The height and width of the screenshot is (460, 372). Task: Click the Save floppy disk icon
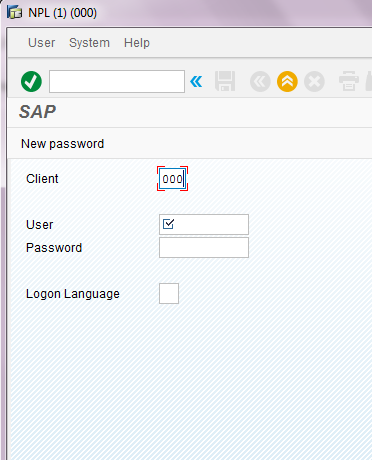(x=225, y=81)
